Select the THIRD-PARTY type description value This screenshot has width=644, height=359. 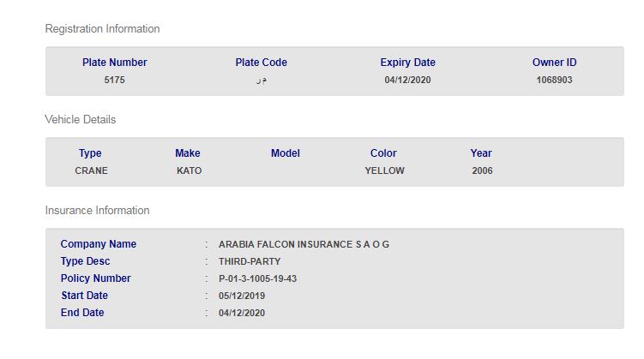[250, 261]
